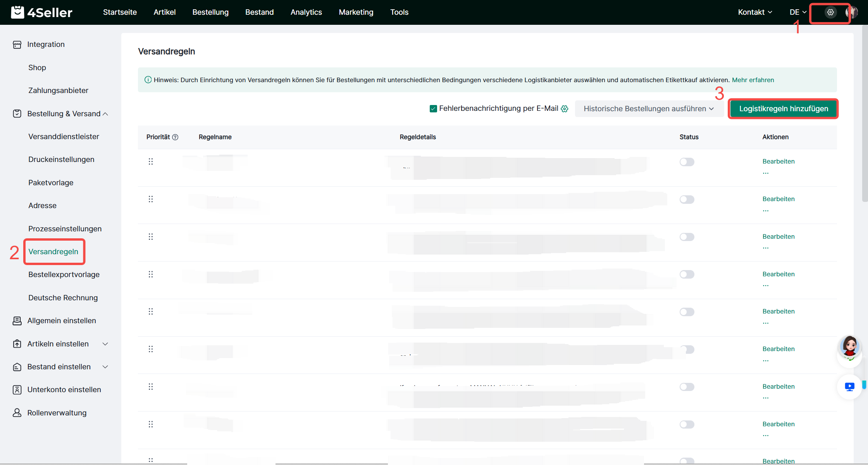Enable the first rule's status toggle

pos(687,162)
